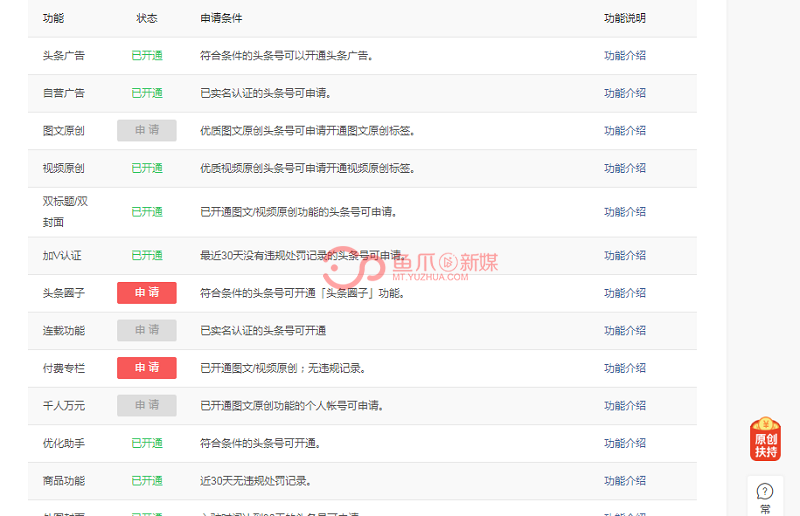The width and height of the screenshot is (800, 516).
Task: Open 功能介绍 link for 优化助手
Action: pyautogui.click(x=625, y=443)
